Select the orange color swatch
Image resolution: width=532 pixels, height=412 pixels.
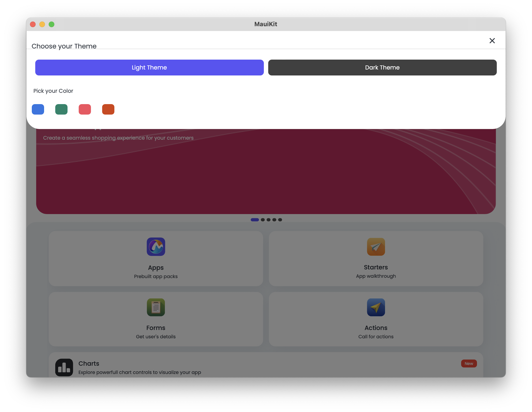pos(108,109)
